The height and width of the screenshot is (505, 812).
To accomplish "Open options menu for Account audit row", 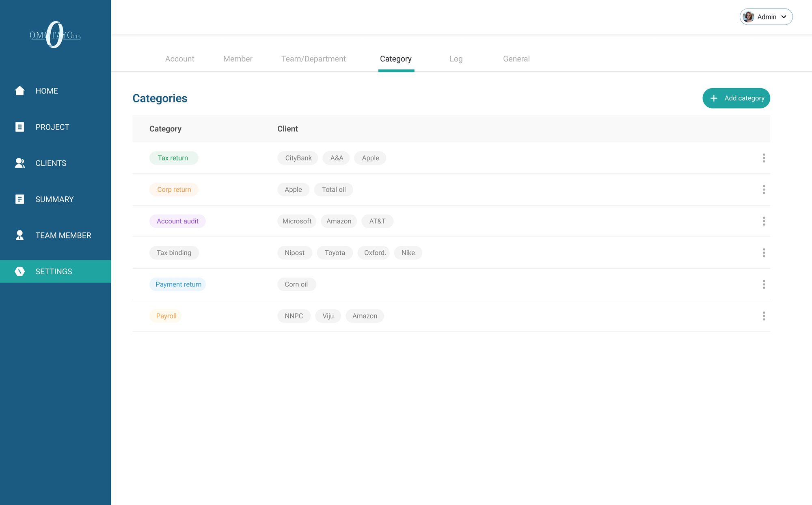I will tap(764, 221).
